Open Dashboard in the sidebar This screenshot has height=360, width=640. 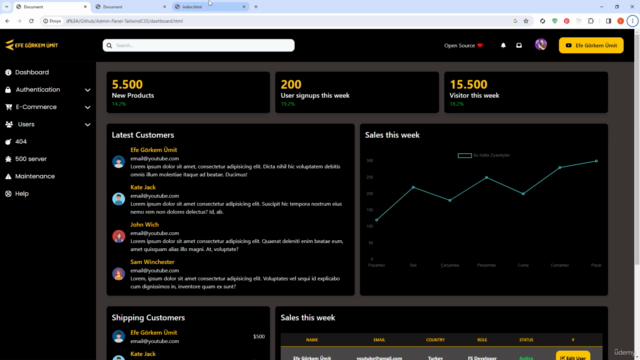(x=32, y=72)
